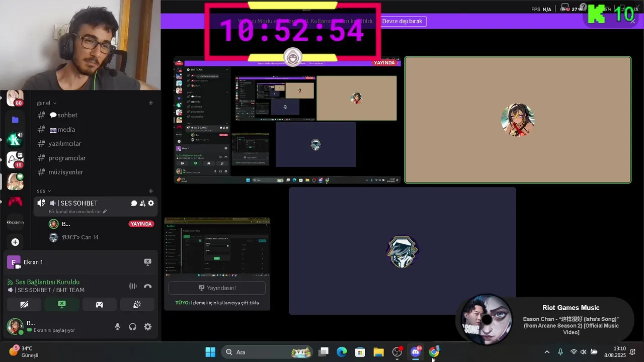Launch Microsoft Edge from taskbar

point(342,352)
